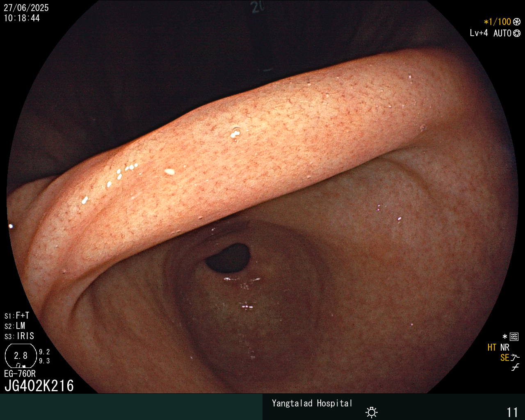Click the S1:F+T switch assignment
The height and width of the screenshot is (420, 525).
coord(17,316)
